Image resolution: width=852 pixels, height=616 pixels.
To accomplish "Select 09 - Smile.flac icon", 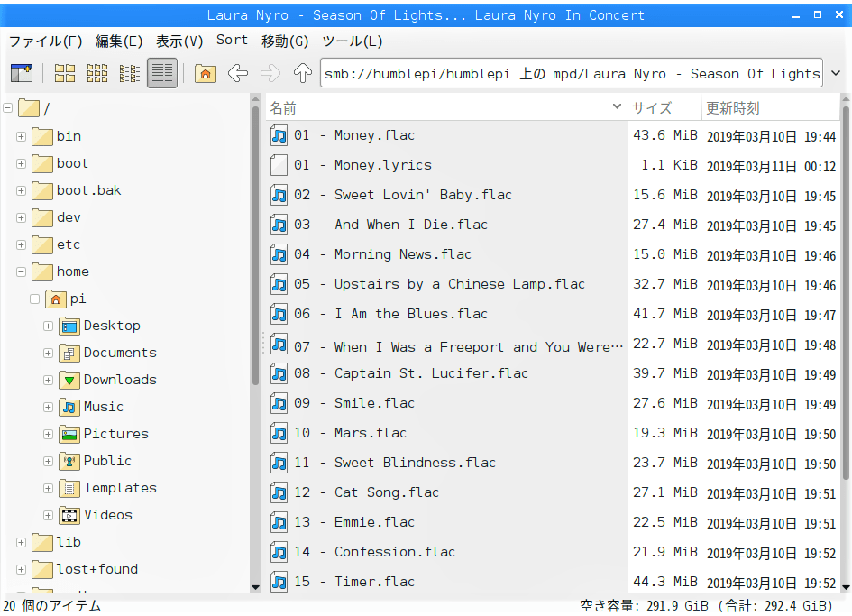I will pos(279,403).
